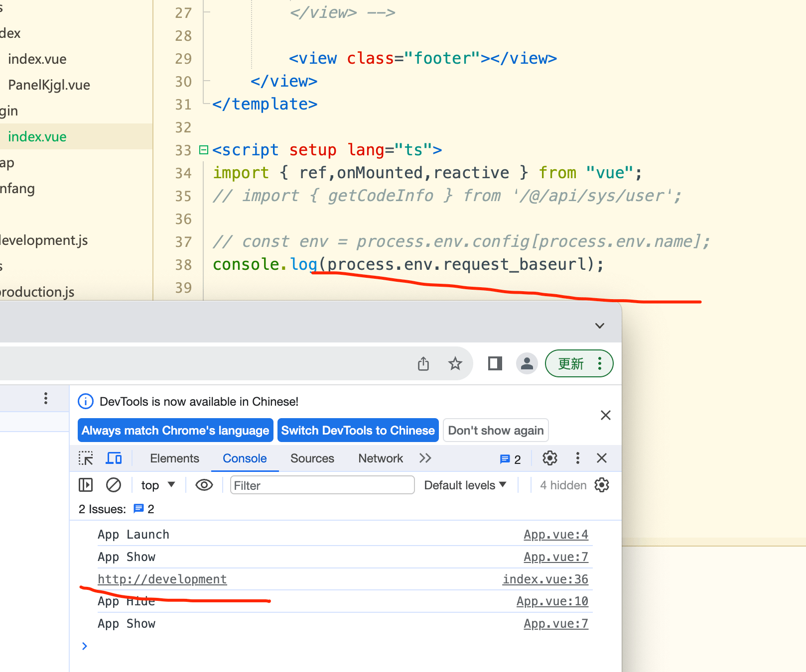Switch to the Sources tab

pos(312,458)
